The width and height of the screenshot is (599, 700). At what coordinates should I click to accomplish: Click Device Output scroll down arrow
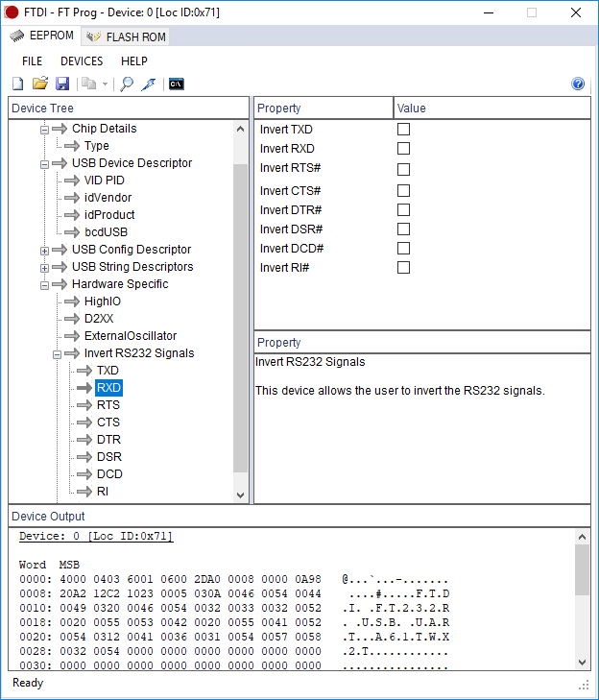pyautogui.click(x=582, y=662)
